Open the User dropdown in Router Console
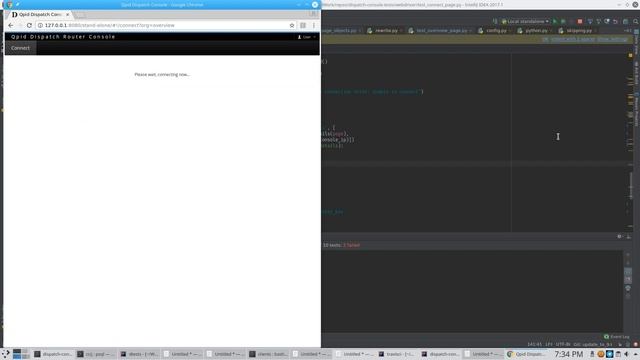Screen dimensions: 640x360 pyautogui.click(x=307, y=37)
